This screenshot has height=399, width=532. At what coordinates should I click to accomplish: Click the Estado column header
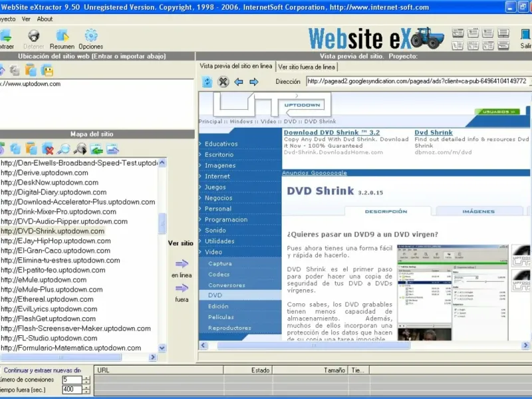[248, 370]
